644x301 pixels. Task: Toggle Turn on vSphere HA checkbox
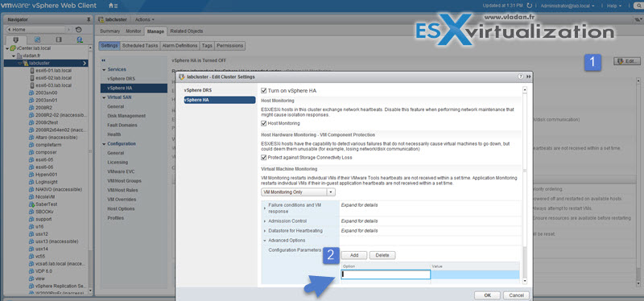pos(264,90)
